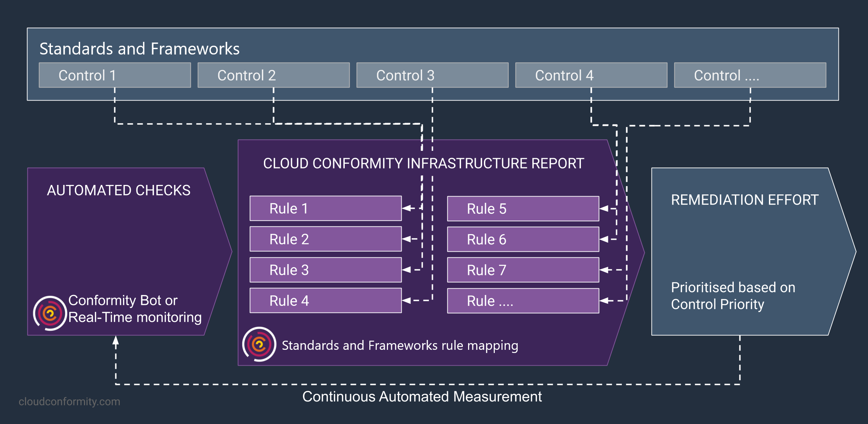Click the Rule 6 box
The height and width of the screenshot is (424, 868).
(523, 239)
